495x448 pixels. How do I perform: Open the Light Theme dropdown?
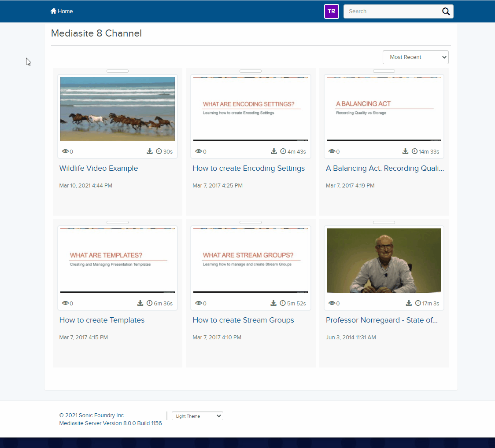197,416
